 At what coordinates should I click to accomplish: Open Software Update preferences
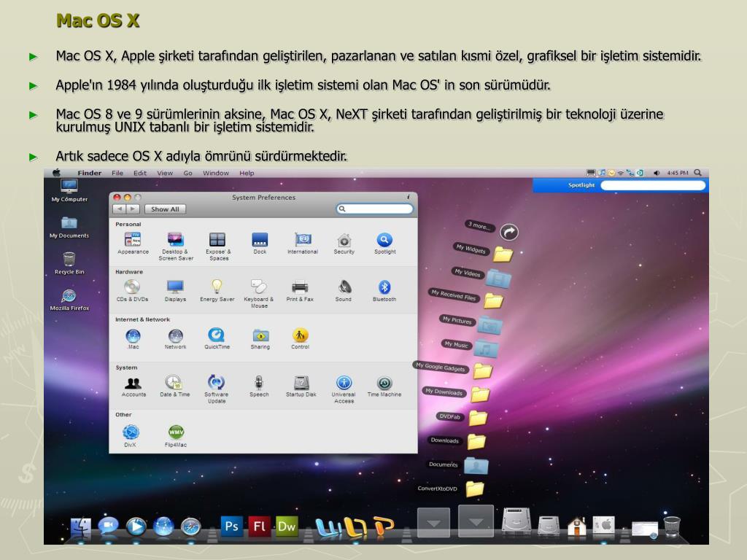point(216,389)
